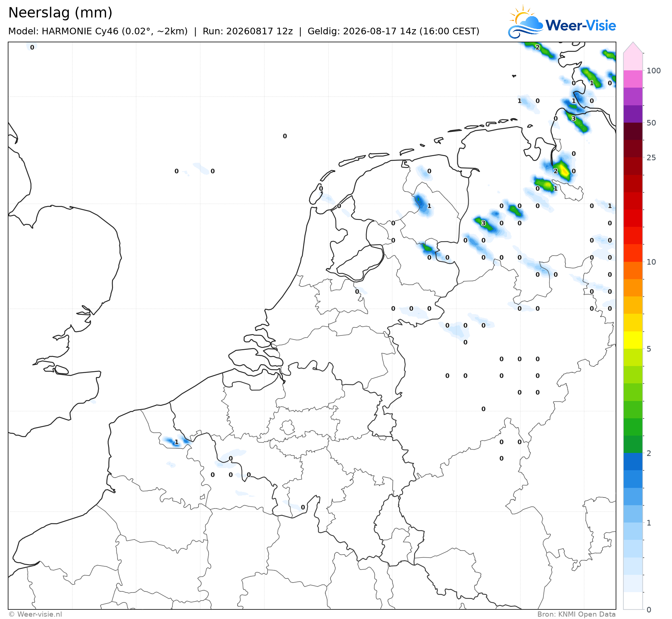The width and height of the screenshot is (672, 619).
Task: Click the Weer-Visie sun and cloud logo
Action: pos(525,22)
